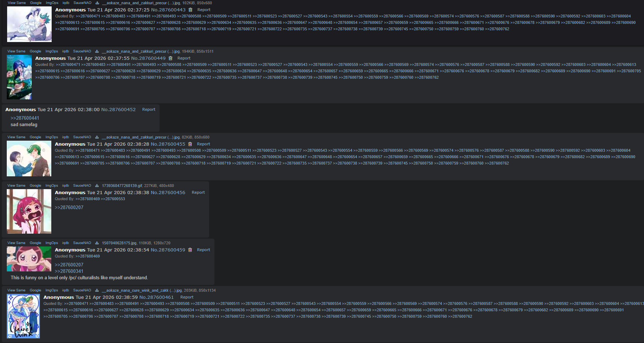Download the aokaze_nana_cure_wink image via its icon

pyautogui.click(x=97, y=290)
